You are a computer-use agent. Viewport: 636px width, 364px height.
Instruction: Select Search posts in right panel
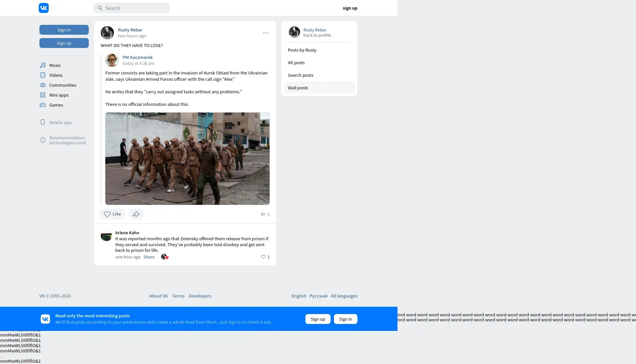300,75
